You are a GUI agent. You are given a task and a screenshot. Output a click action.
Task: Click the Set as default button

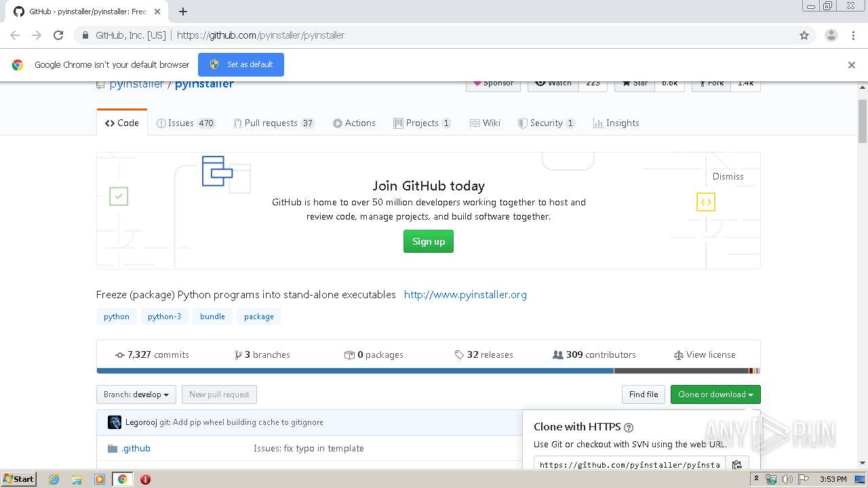click(x=241, y=64)
